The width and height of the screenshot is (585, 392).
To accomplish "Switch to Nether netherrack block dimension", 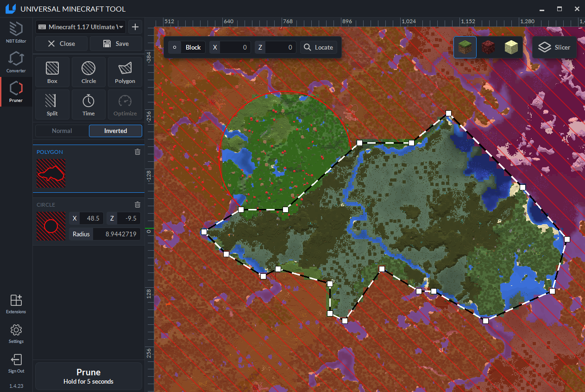I will (488, 47).
